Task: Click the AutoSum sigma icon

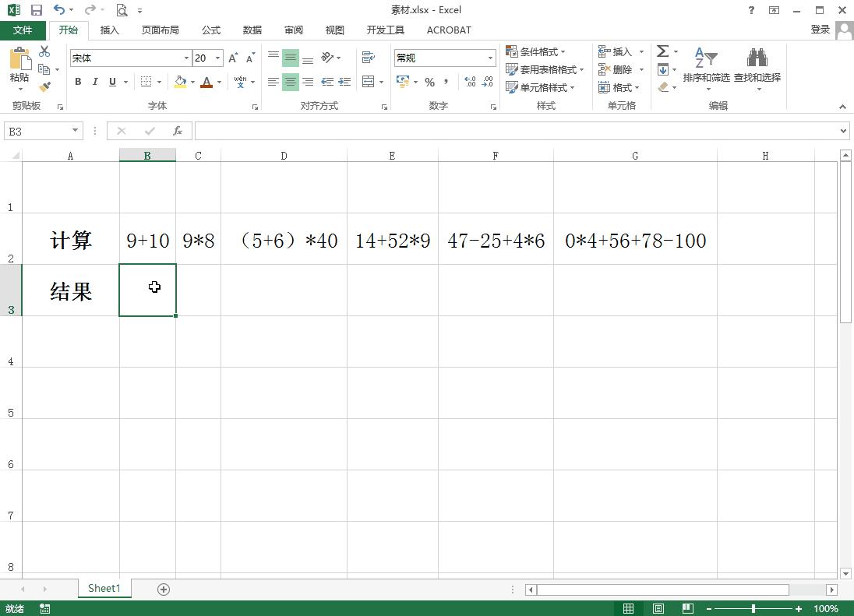Action: pos(662,51)
